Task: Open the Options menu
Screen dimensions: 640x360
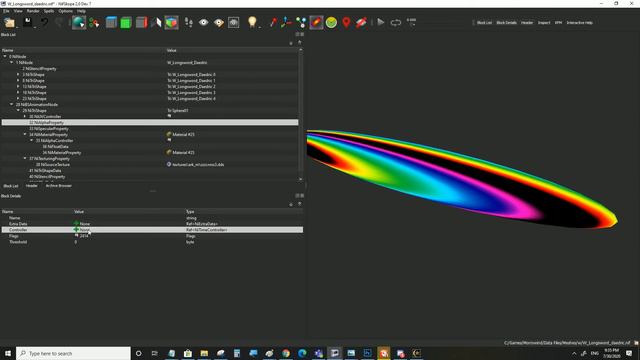Action: (x=65, y=11)
